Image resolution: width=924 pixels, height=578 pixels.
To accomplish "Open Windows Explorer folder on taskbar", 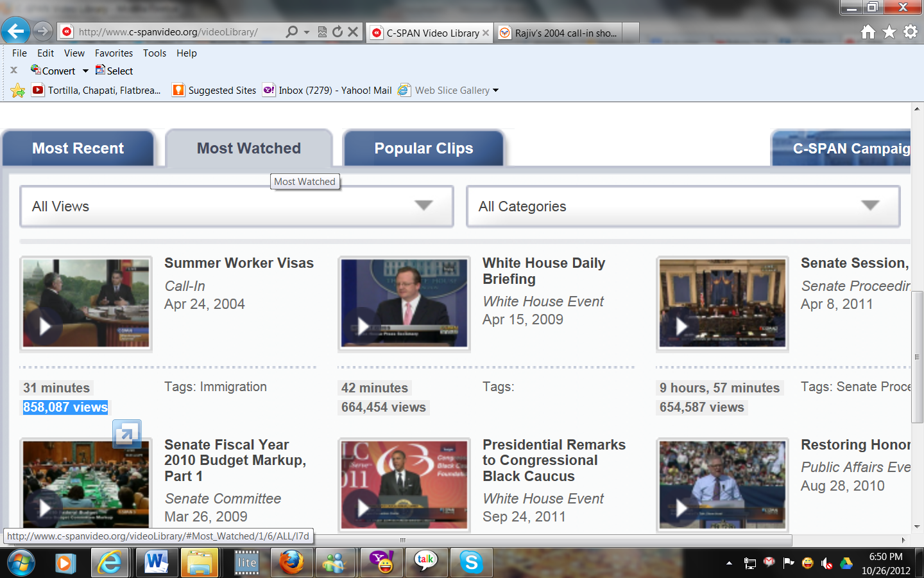I will [x=200, y=563].
